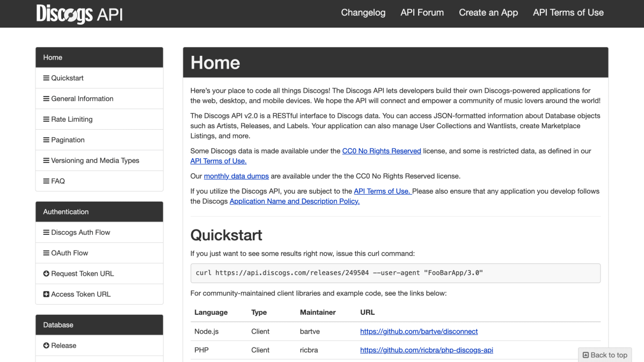Expand the Release database entry

[99, 346]
